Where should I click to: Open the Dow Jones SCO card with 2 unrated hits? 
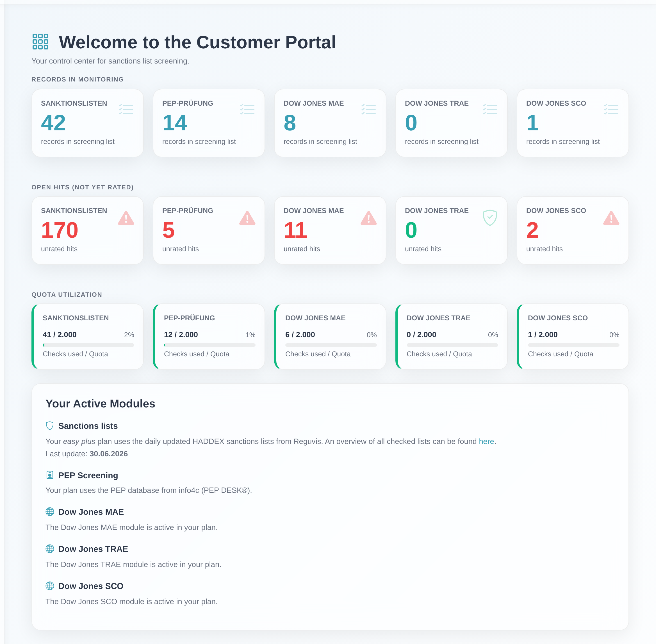point(573,230)
